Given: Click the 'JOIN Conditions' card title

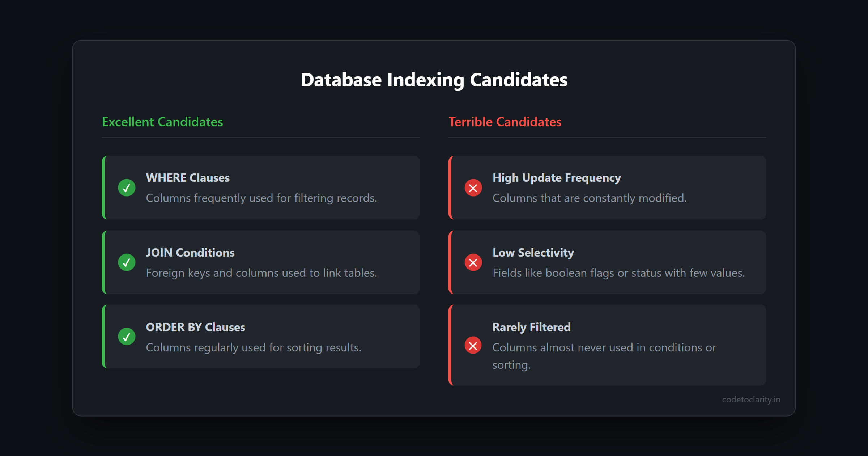Looking at the screenshot, I should (190, 253).
